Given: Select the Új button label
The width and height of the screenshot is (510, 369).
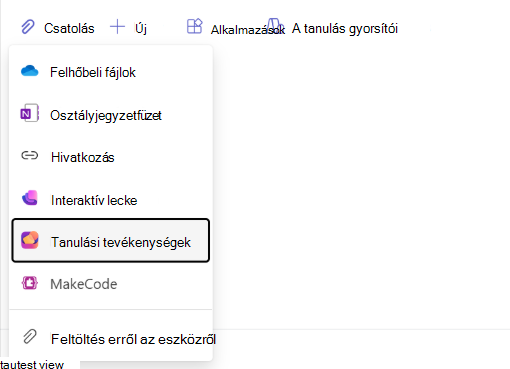Looking at the screenshot, I should click(141, 28).
